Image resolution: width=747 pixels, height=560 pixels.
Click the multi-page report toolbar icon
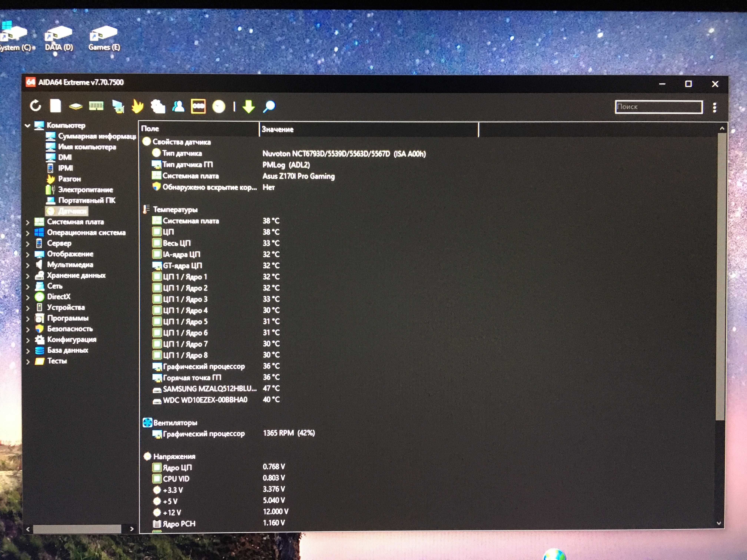click(x=158, y=106)
